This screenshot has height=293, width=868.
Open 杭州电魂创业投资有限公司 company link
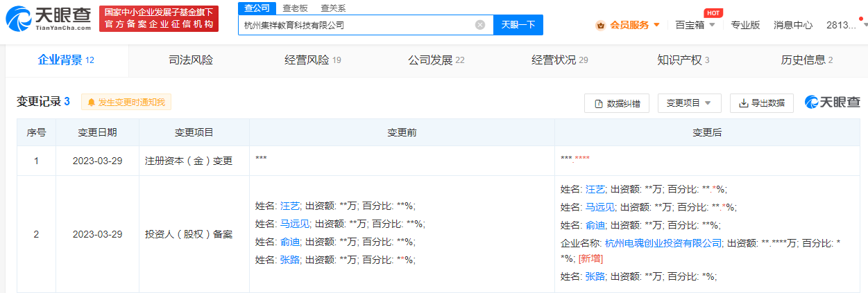(663, 243)
